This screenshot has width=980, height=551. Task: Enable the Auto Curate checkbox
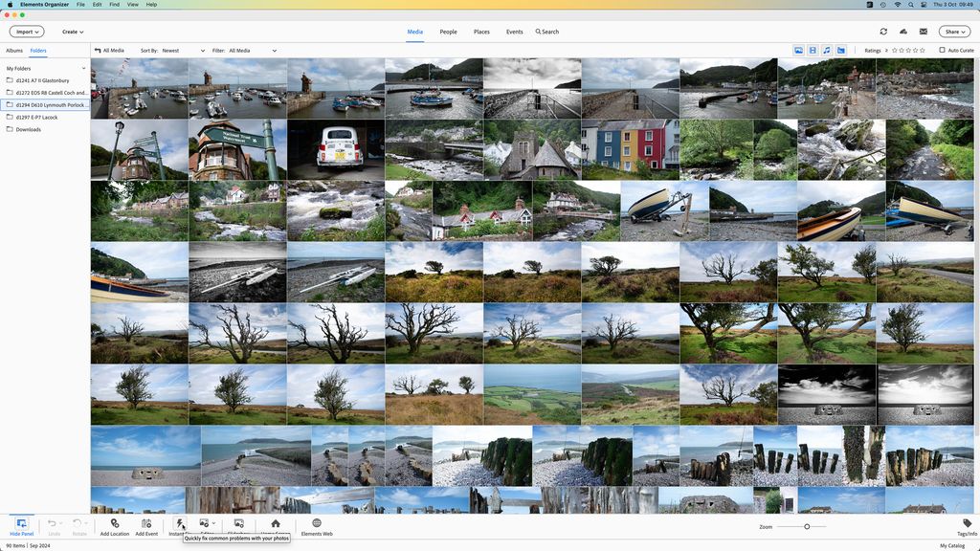pos(942,50)
